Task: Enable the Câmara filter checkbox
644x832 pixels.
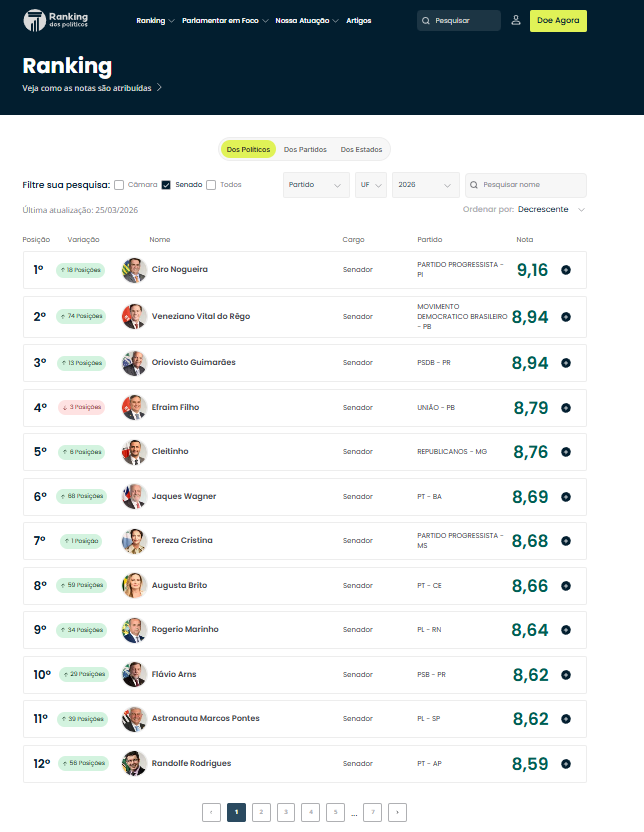Action: pos(119,185)
